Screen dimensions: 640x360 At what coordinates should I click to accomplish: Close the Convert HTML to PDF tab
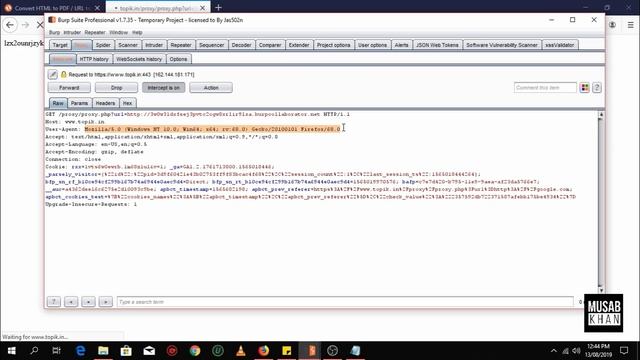(97, 8)
